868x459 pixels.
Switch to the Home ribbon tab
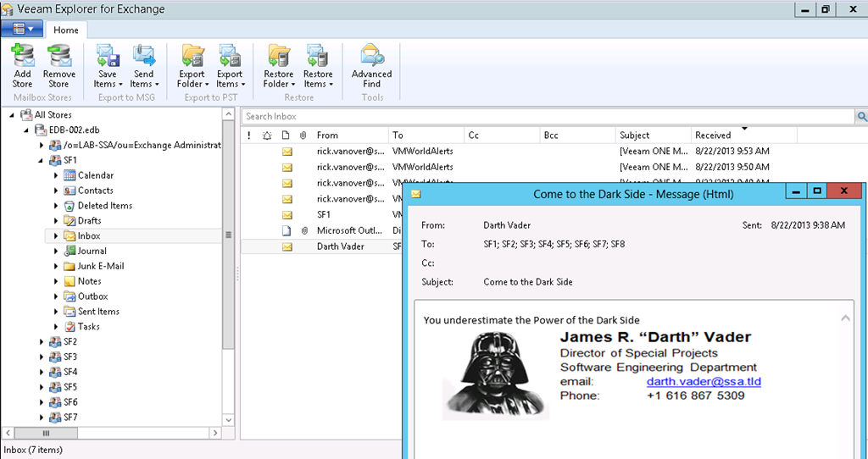click(66, 30)
